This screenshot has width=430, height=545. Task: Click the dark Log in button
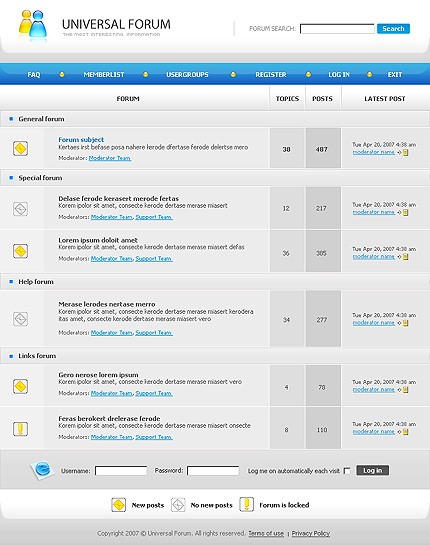[372, 470]
